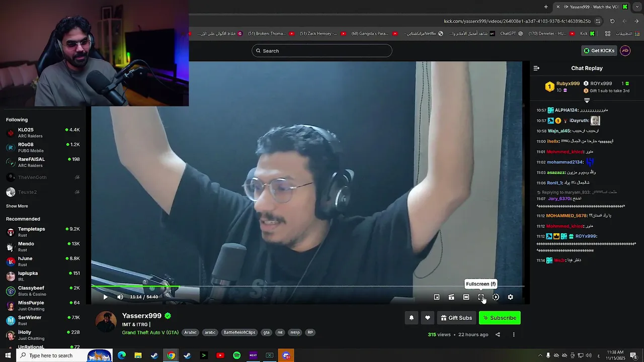Image resolution: width=644 pixels, height=362 pixels.
Task: Collapse the Chat Replay panel
Action: tap(536, 68)
